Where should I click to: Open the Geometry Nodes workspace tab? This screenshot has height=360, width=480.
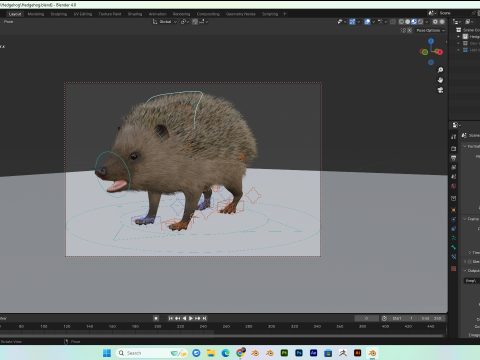click(x=241, y=14)
